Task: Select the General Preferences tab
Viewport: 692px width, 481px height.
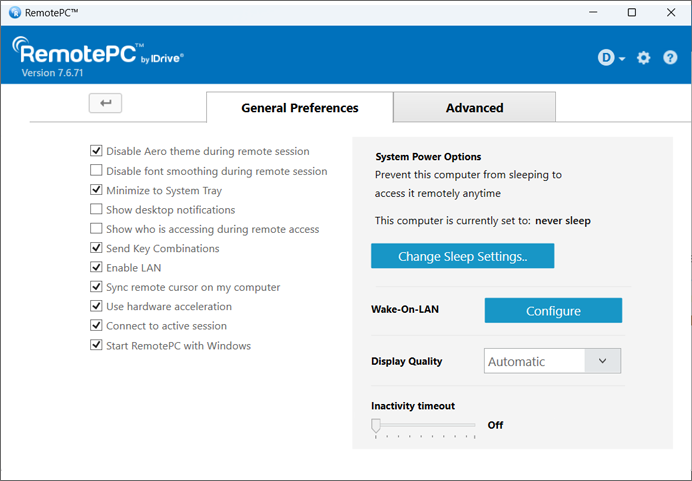Action: (x=300, y=108)
